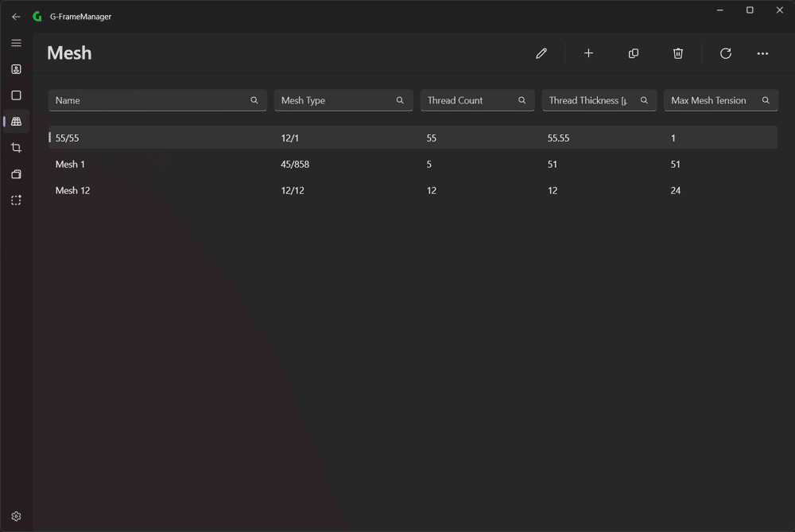Select the Mesh sidebar icon
This screenshot has width=795, height=532.
click(16, 122)
